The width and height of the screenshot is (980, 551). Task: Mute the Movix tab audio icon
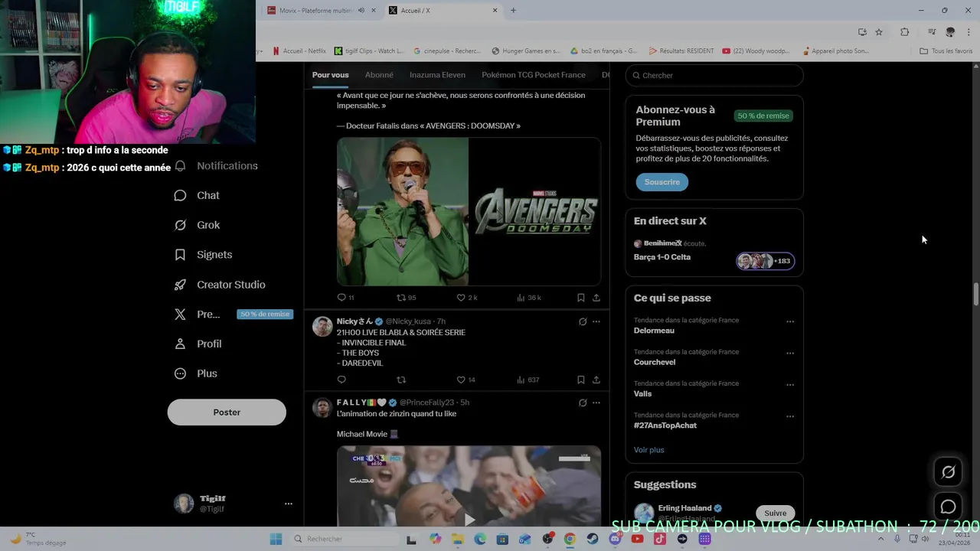pyautogui.click(x=360, y=11)
